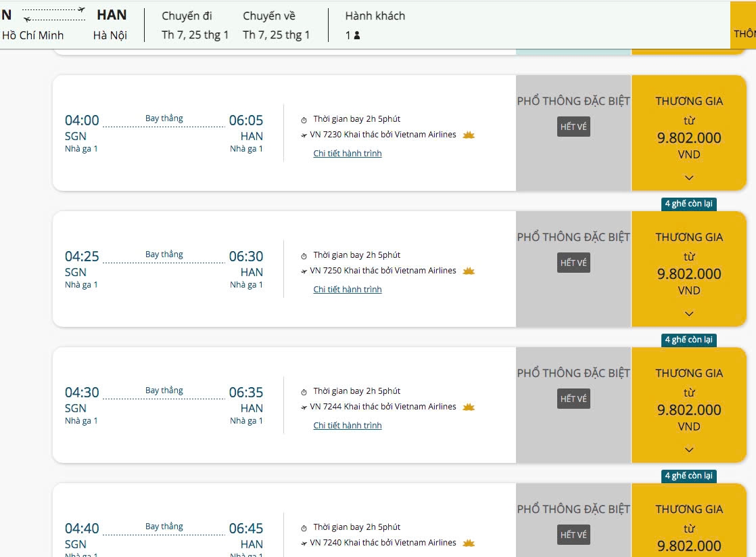Screen dimensions: 756x557
Task: Expand Thương Gia fare for 04:25 flight
Action: pos(688,314)
